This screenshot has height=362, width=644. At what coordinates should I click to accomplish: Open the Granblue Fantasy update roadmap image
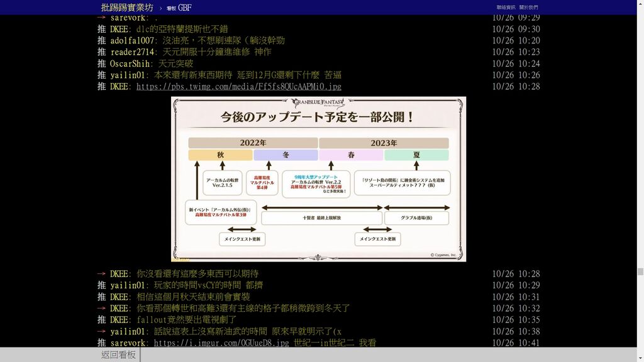tap(318, 179)
